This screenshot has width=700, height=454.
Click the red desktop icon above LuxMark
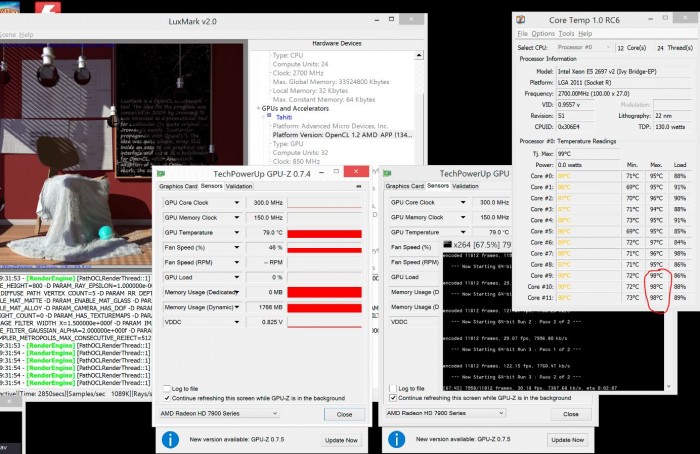pos(47,7)
